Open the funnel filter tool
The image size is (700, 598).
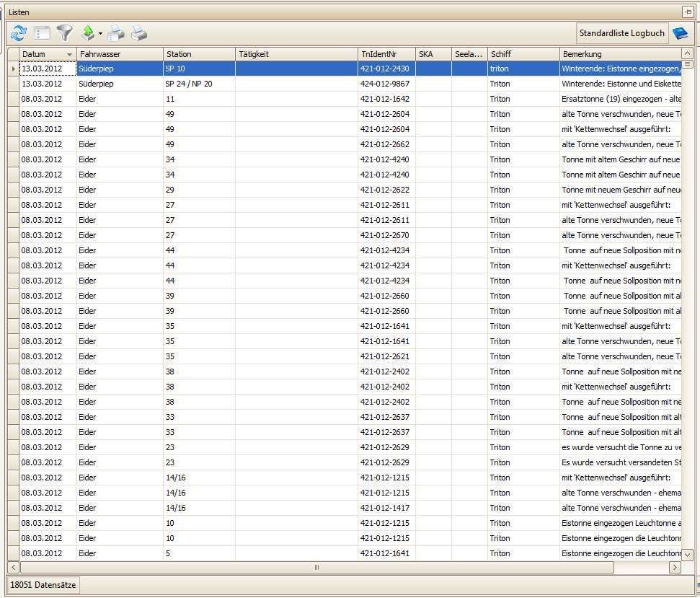65,33
